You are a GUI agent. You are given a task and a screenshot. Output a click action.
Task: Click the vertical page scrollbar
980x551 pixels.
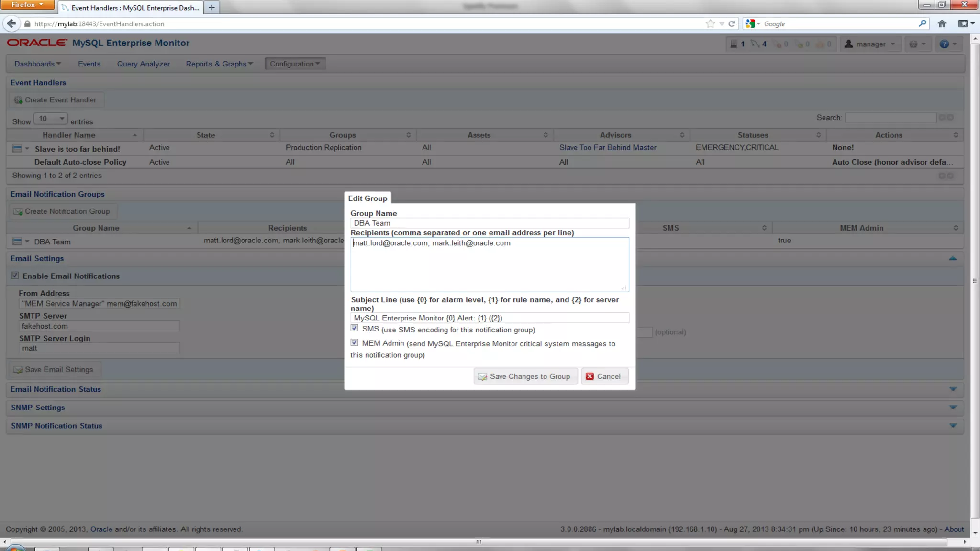pyautogui.click(x=975, y=281)
